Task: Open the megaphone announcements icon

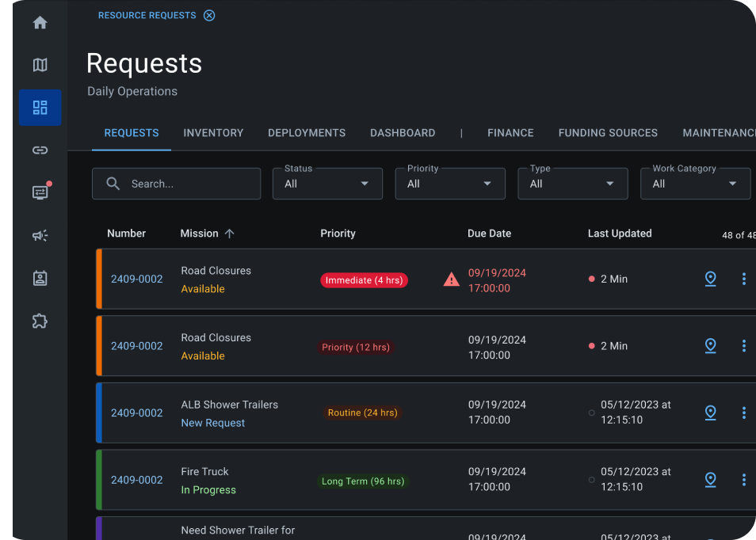Action: click(40, 235)
